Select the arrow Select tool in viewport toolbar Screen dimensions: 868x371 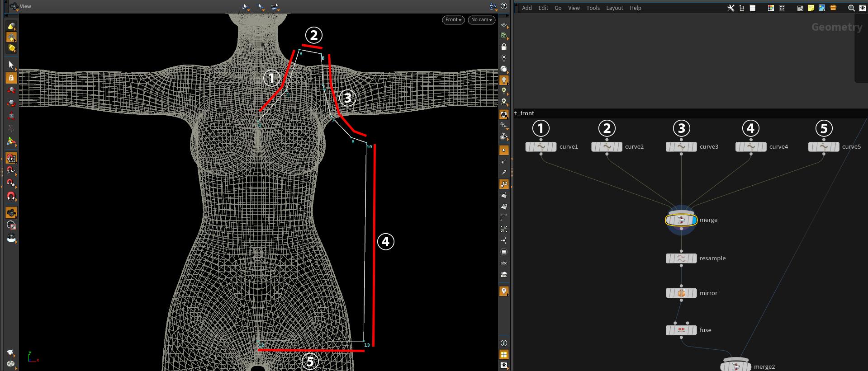point(11,65)
